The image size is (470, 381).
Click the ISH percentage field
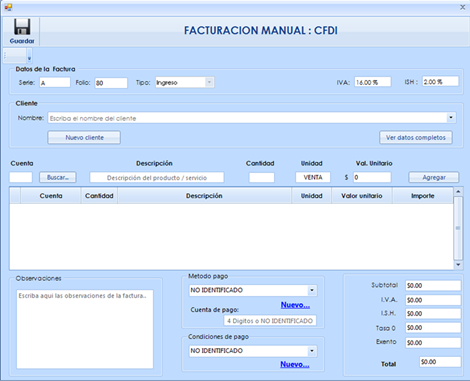[440, 82]
